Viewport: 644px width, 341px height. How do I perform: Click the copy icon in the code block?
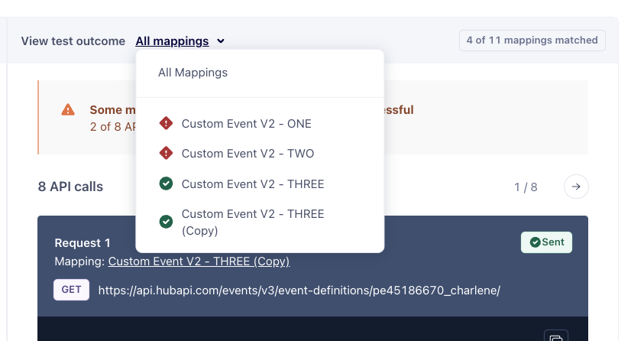point(555,337)
